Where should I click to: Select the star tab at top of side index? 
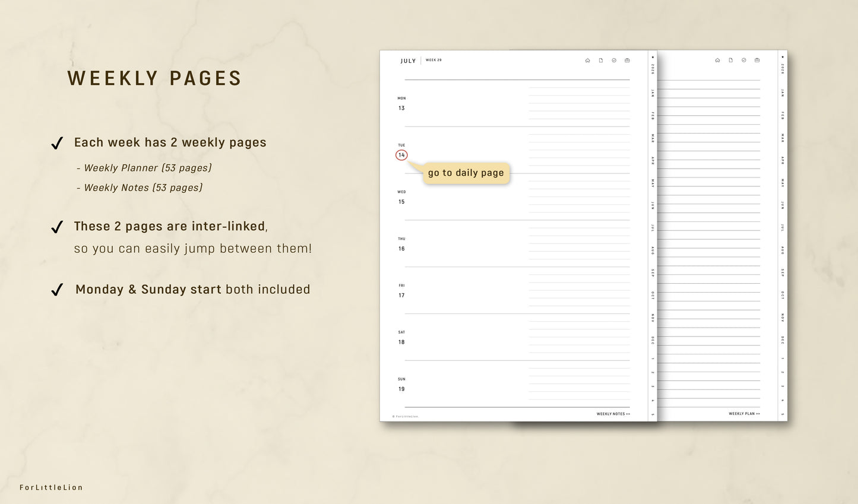[652, 57]
